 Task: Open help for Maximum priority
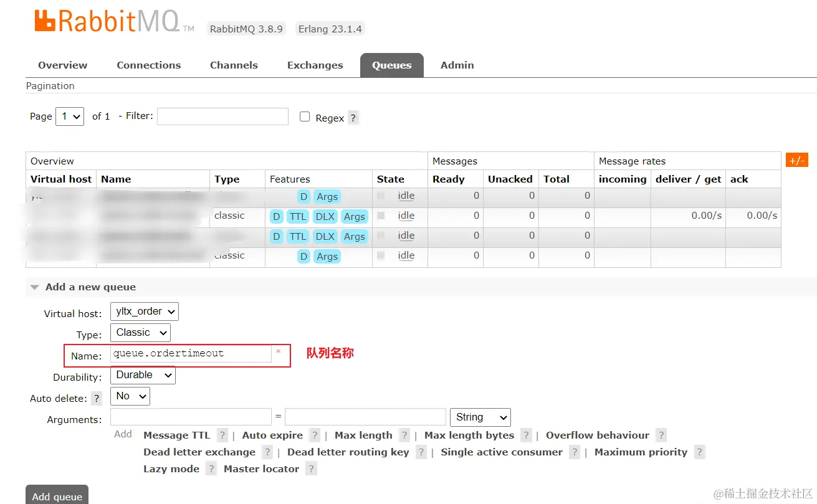(x=699, y=452)
